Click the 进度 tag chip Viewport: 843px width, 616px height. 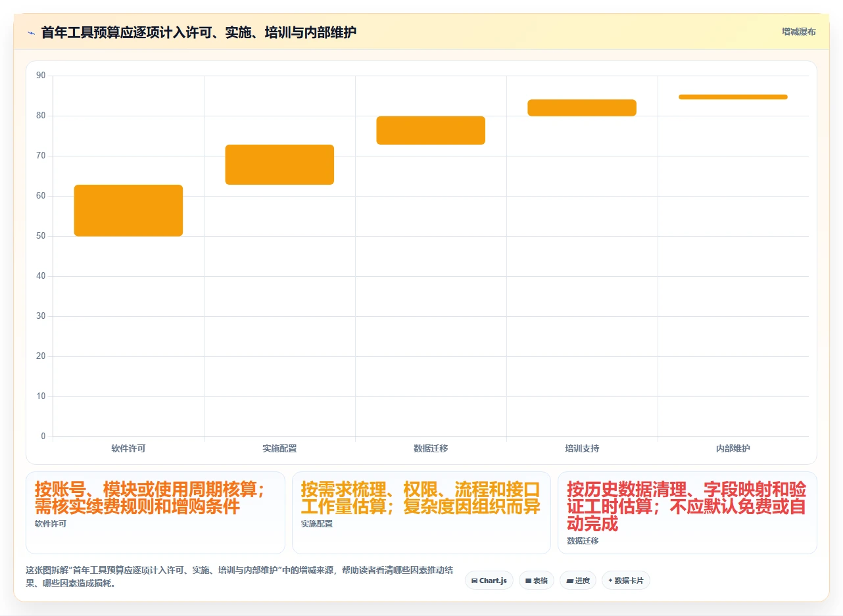[x=578, y=580]
